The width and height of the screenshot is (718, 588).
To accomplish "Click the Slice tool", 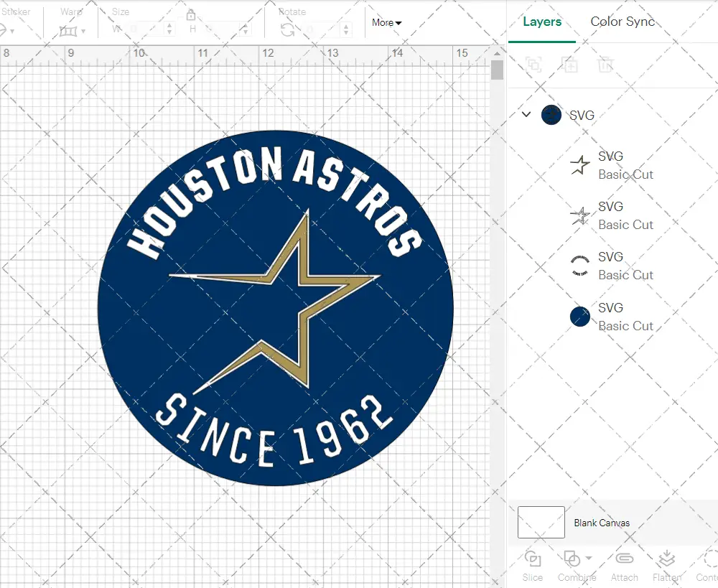I will point(533,566).
